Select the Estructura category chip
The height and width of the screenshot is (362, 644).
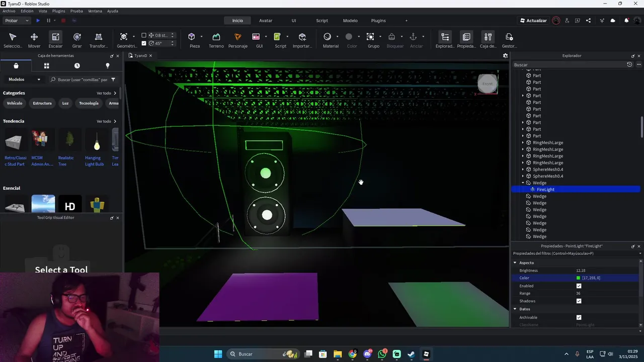coord(42,103)
